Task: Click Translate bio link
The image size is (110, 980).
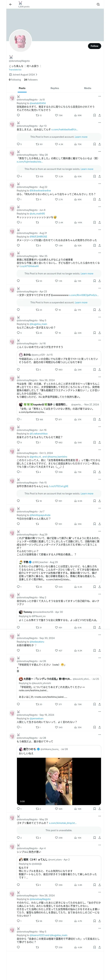Action: [x=15, y=70]
